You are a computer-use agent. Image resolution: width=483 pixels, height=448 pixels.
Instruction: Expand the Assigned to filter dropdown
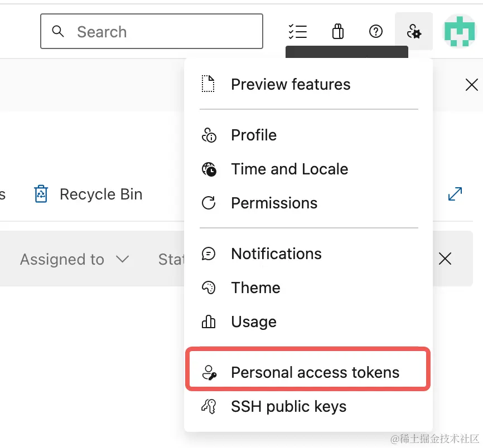75,259
